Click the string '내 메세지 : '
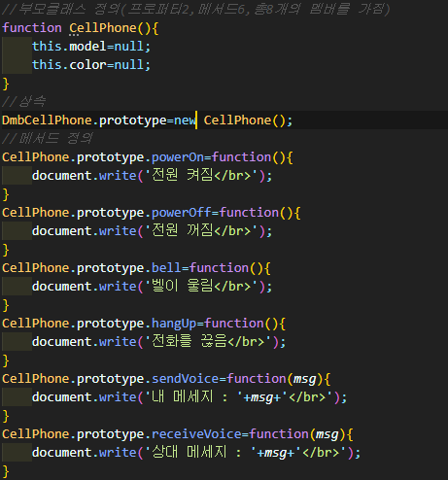This screenshot has width=448, height=480. click(x=193, y=397)
